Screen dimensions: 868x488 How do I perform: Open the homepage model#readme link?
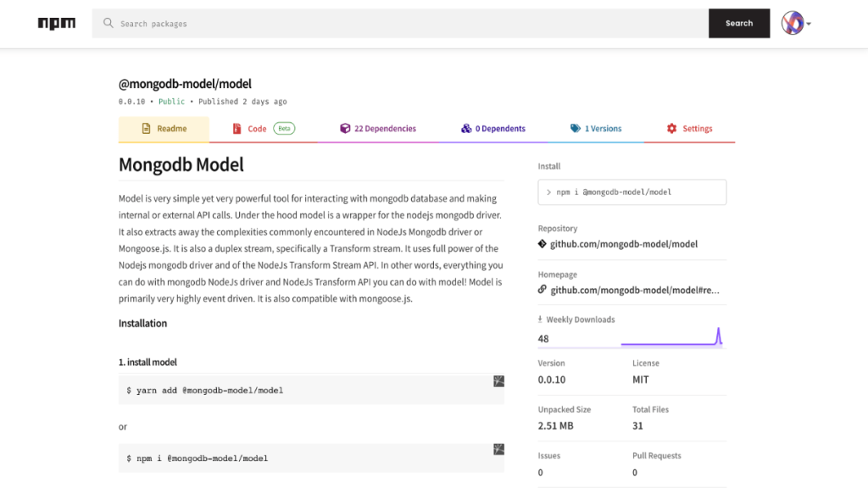point(635,290)
